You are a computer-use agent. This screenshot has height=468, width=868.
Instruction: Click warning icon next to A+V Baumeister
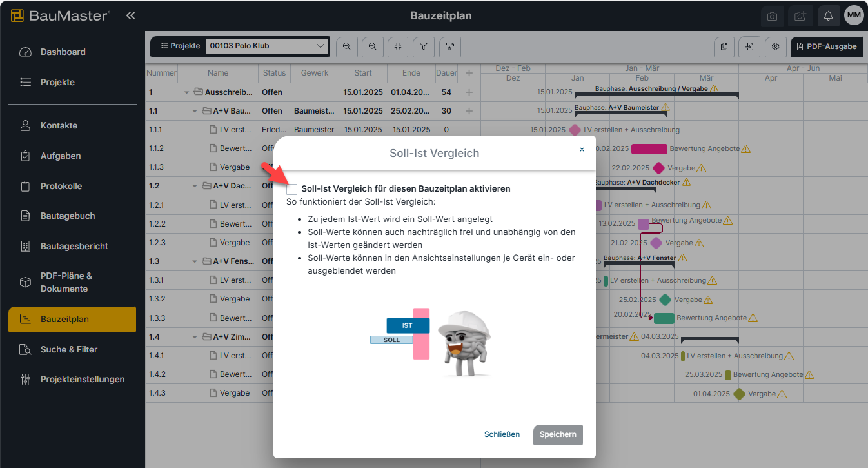666,108
